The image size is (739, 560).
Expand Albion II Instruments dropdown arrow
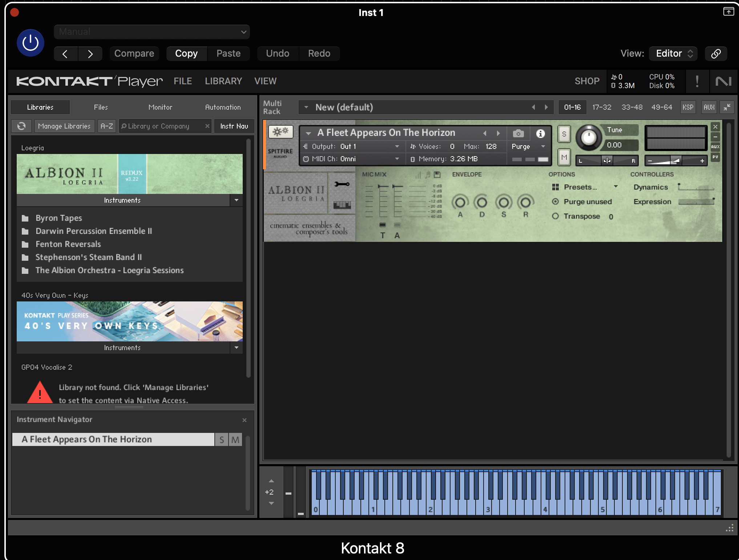pyautogui.click(x=237, y=200)
